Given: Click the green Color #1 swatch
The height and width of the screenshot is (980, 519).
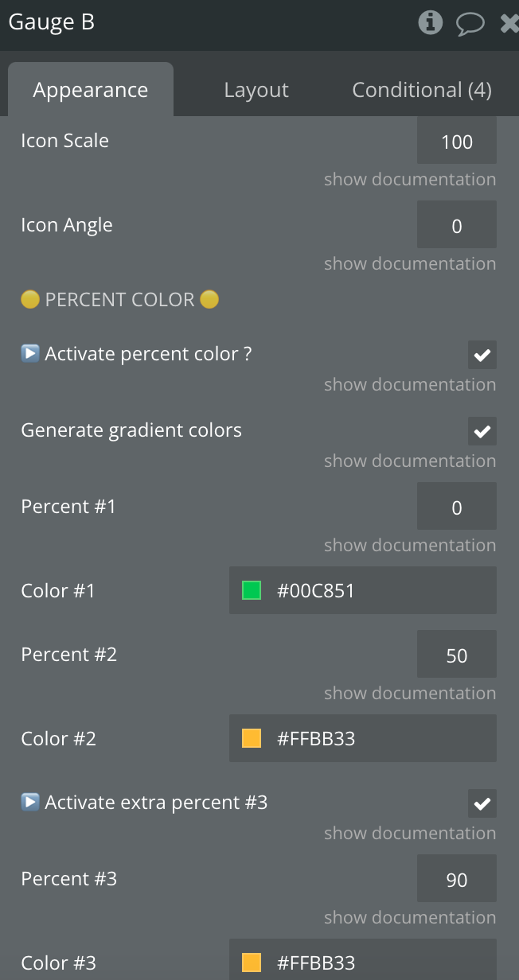Looking at the screenshot, I should coord(252,590).
